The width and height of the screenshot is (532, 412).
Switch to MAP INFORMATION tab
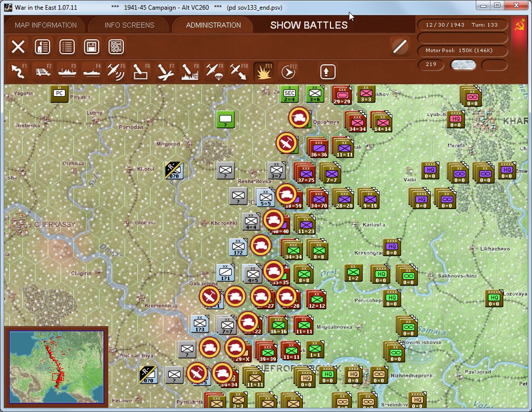[x=46, y=25]
